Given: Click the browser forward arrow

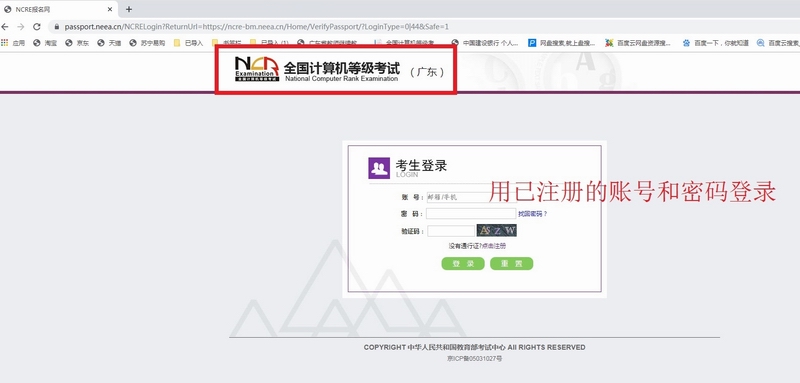Looking at the screenshot, I should (x=21, y=27).
